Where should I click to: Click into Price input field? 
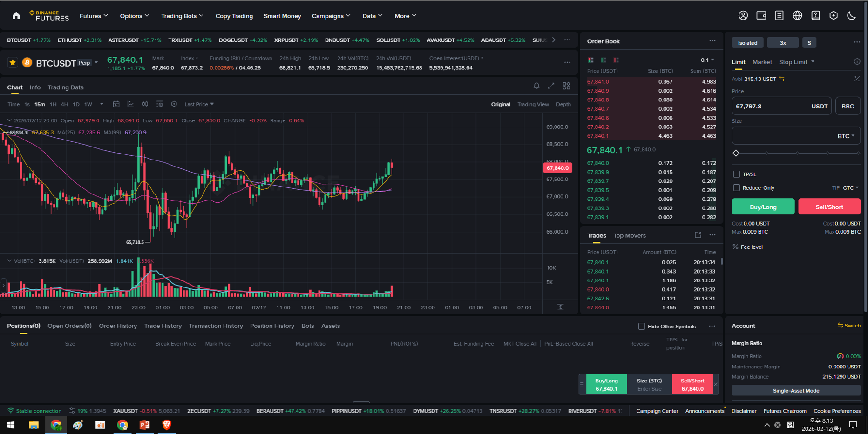tap(781, 106)
